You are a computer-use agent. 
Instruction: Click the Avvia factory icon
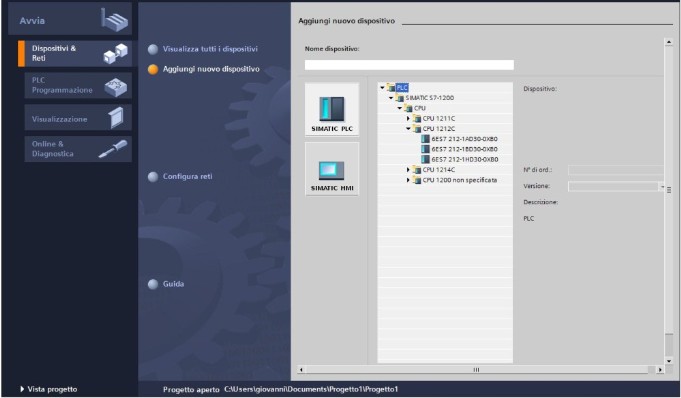click(115, 20)
